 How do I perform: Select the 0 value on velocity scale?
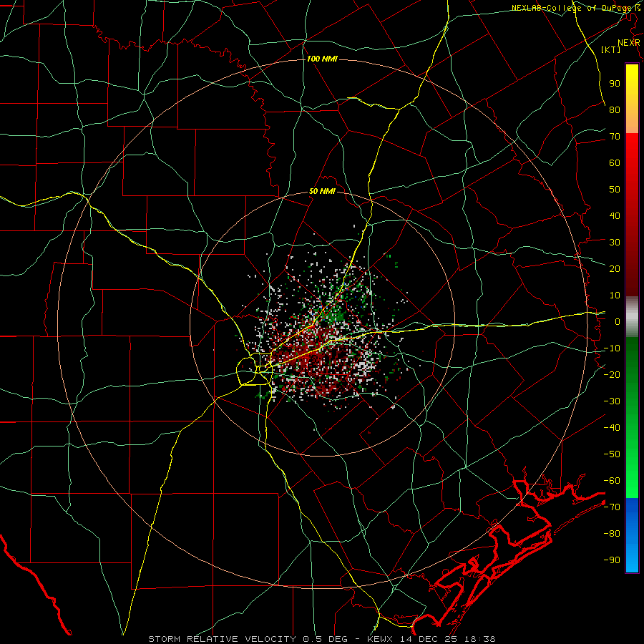pyautogui.click(x=618, y=321)
